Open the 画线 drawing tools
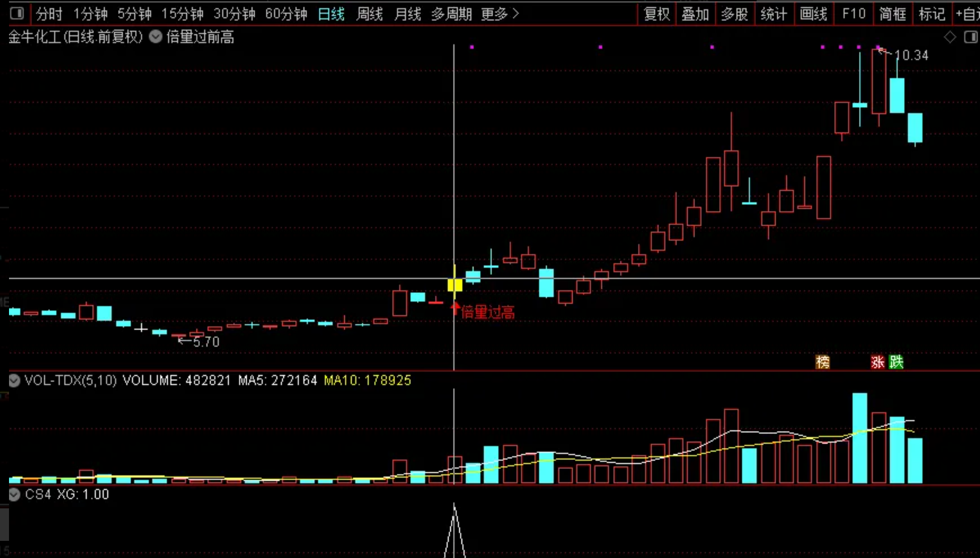 coord(813,14)
